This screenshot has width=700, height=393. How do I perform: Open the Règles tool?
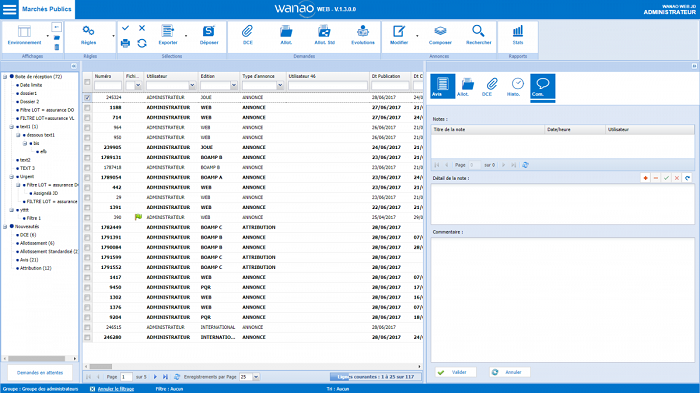pos(88,35)
